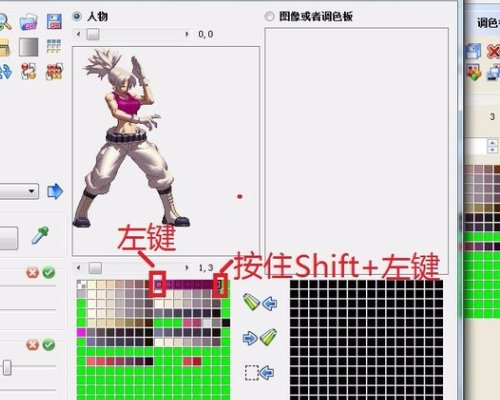Click the left arrow of the 1,3 scrollbar
This screenshot has height=400, width=500.
[x=79, y=268]
